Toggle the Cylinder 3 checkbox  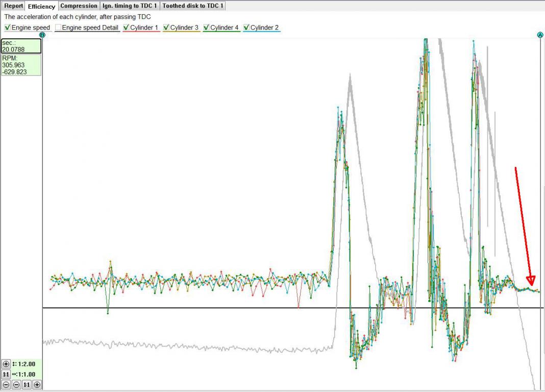pos(166,28)
